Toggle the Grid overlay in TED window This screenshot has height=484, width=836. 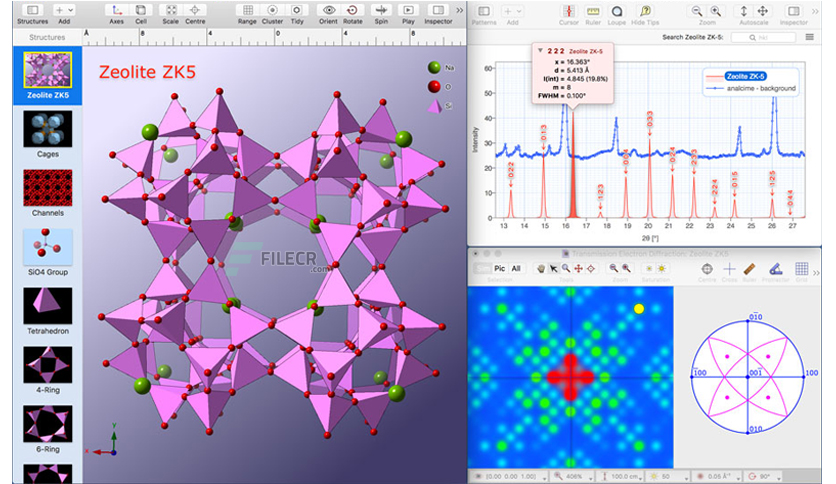click(x=801, y=268)
